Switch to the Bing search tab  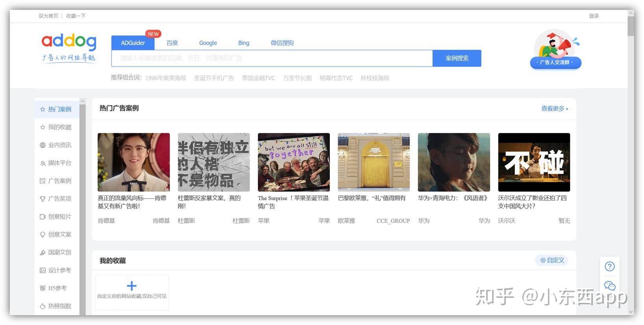(244, 43)
